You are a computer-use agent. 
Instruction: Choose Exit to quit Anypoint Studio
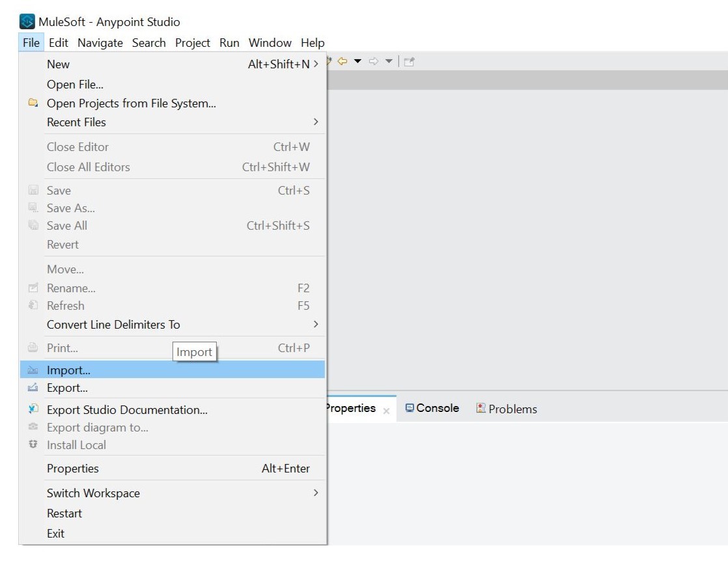(55, 533)
